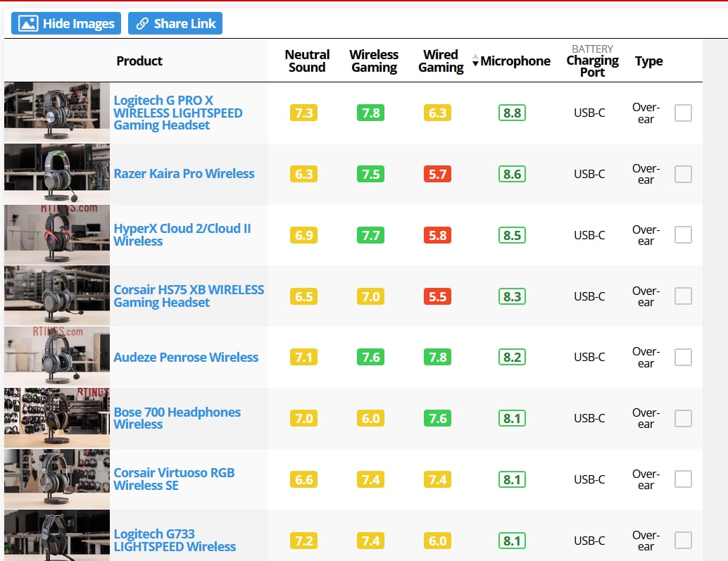Sort by Wireless Gaming column header
This screenshot has width=728, height=561.
point(374,61)
